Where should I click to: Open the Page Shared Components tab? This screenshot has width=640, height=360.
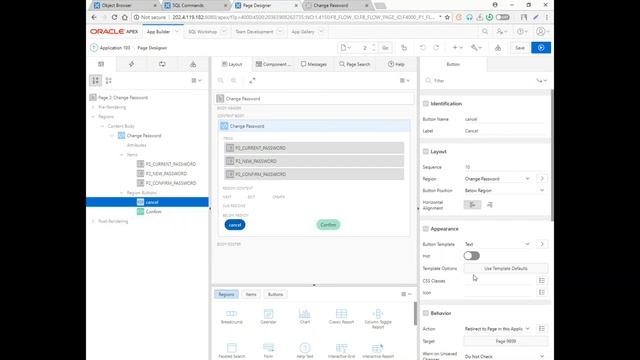coord(193,64)
